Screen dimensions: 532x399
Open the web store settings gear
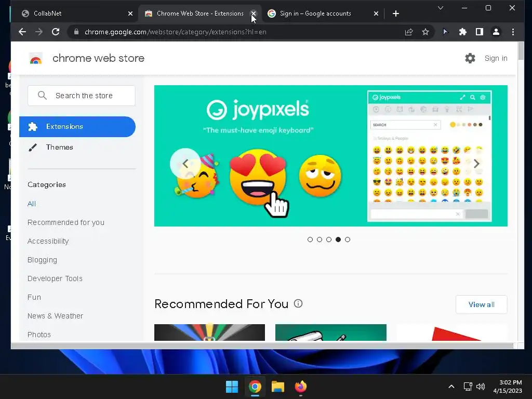pyautogui.click(x=470, y=58)
